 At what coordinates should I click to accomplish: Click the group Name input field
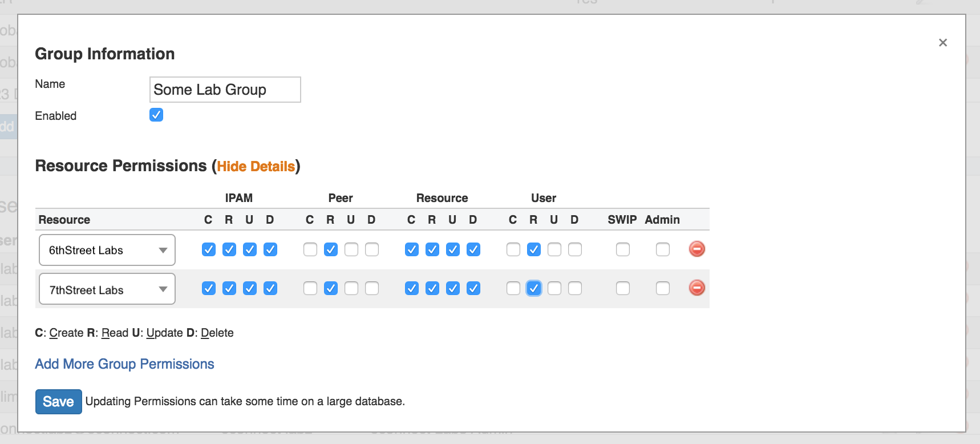pos(225,90)
